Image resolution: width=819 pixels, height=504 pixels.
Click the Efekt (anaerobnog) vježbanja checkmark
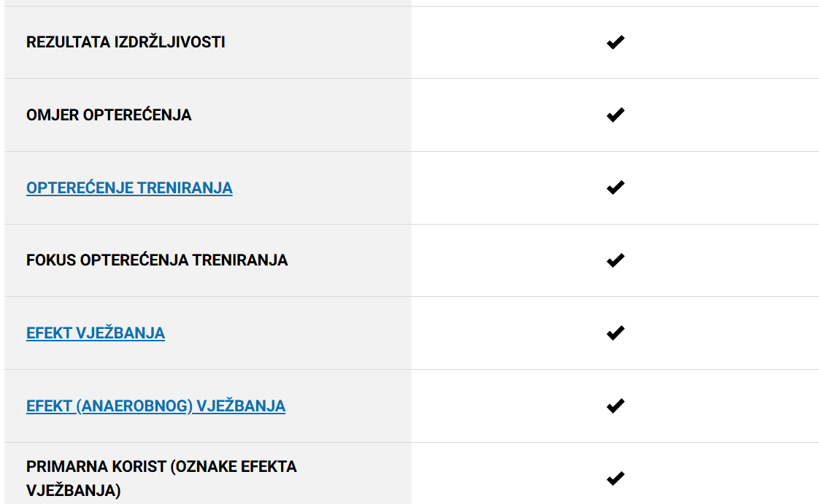pos(615,406)
